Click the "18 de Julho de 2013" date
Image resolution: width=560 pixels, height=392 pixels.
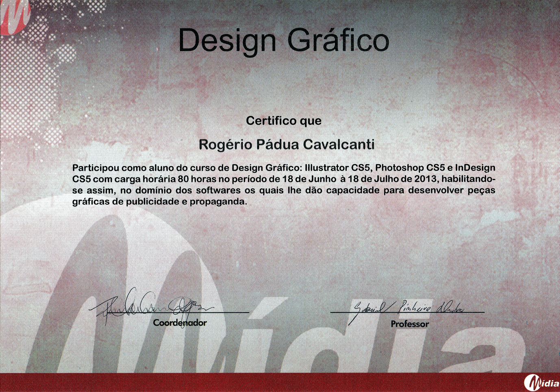pyautogui.click(x=393, y=179)
